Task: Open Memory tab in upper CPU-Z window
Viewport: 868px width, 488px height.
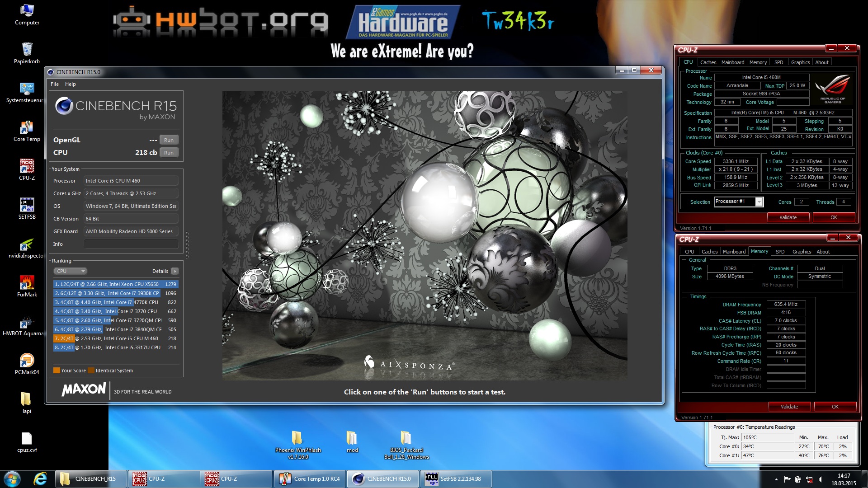Action: pyautogui.click(x=758, y=62)
